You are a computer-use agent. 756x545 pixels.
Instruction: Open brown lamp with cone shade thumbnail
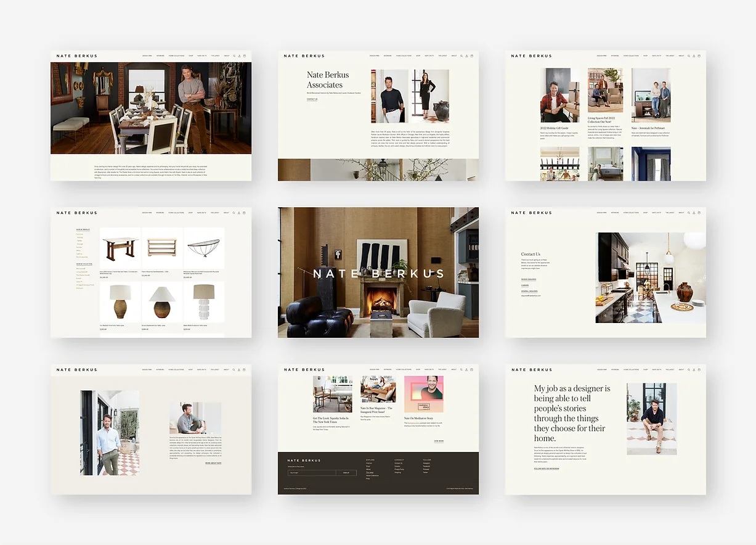[x=162, y=301]
